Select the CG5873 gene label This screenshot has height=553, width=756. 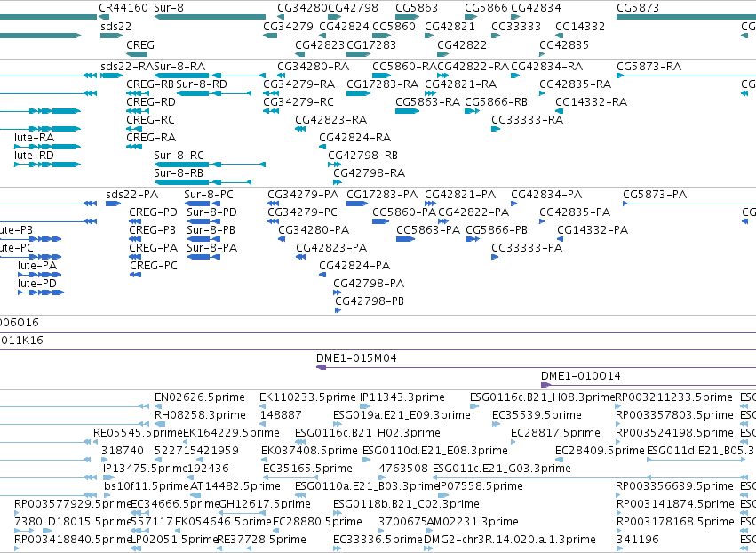(x=637, y=8)
